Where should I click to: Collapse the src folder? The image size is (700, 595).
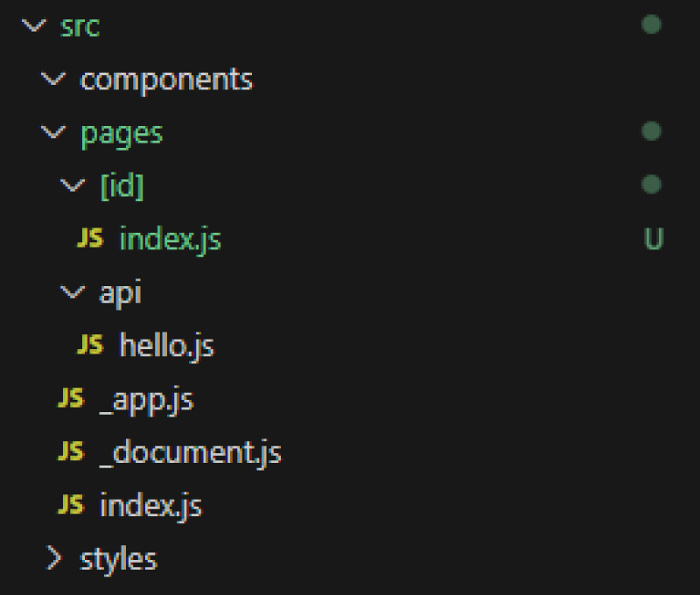[x=33, y=26]
